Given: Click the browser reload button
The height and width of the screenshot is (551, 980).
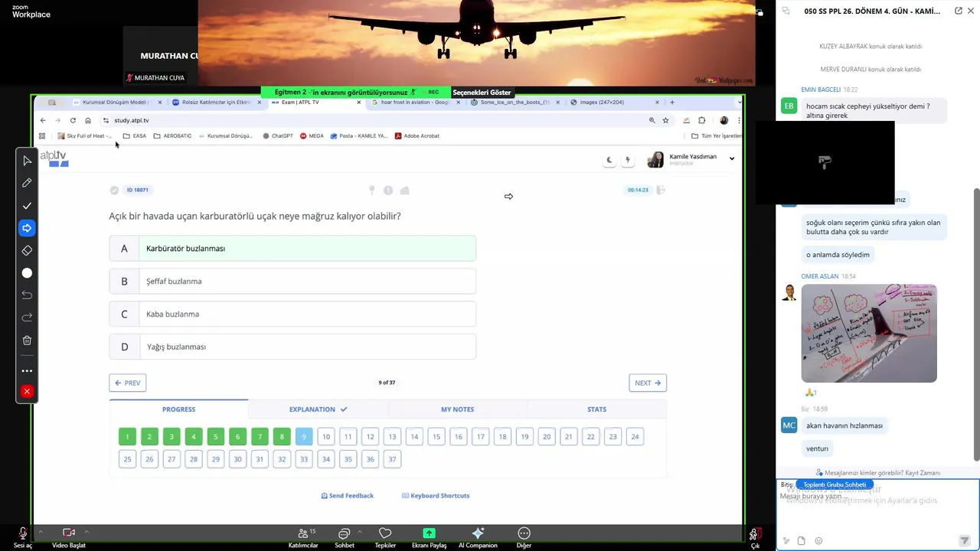Looking at the screenshot, I should click(x=73, y=120).
